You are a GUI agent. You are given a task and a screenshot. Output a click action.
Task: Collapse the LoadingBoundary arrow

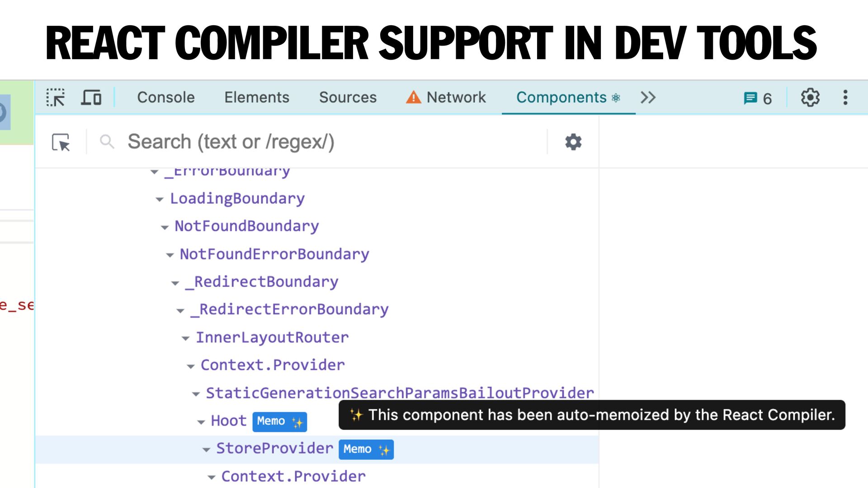click(160, 199)
